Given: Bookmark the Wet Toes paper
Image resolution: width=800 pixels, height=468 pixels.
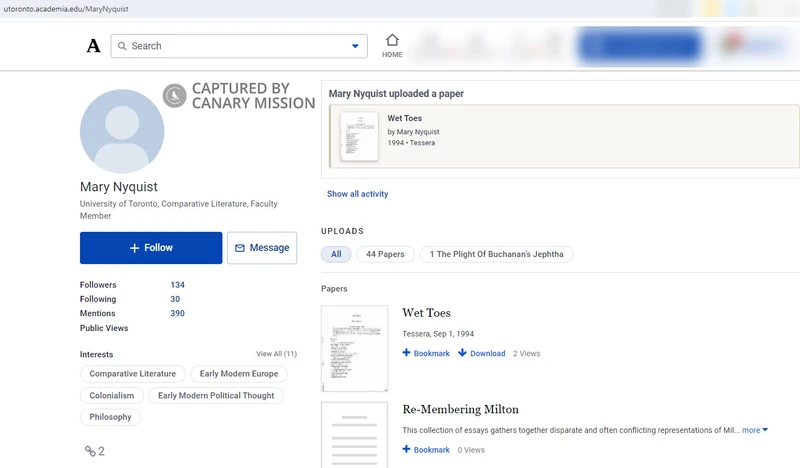Looking at the screenshot, I should tap(426, 353).
